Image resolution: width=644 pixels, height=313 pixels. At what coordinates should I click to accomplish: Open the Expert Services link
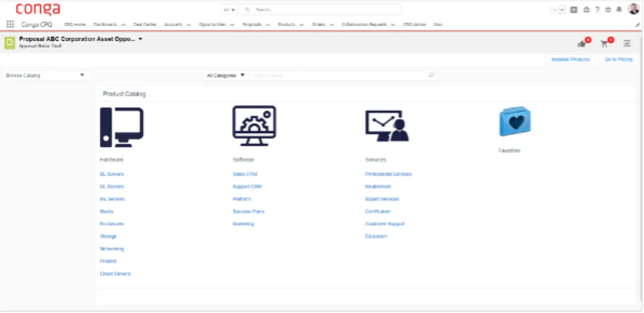pos(382,199)
